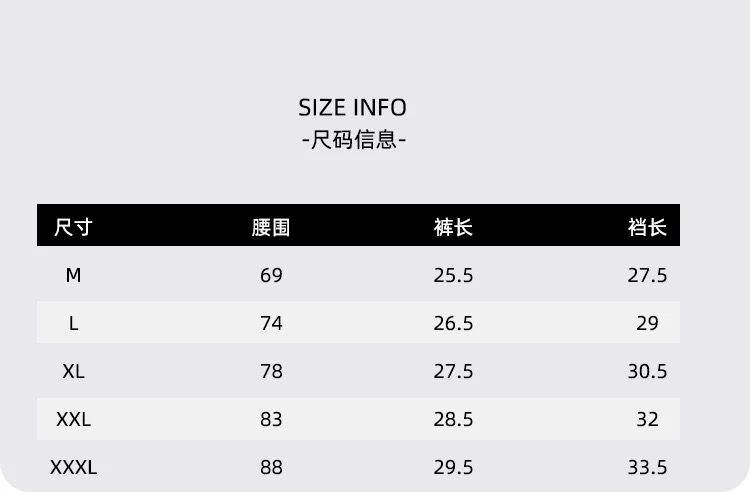Click crotch length 30.5 in XL row

pos(647,371)
